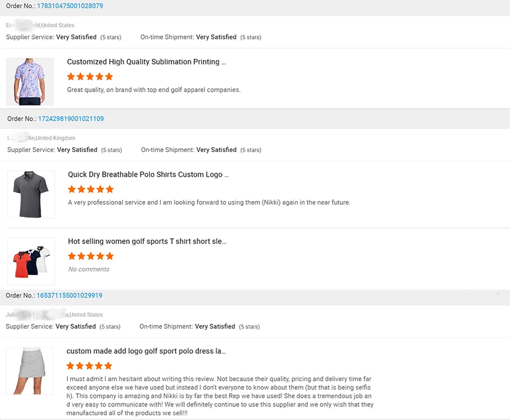Open the gray polo shirt product image
The width and height of the screenshot is (510, 420).
[31, 194]
